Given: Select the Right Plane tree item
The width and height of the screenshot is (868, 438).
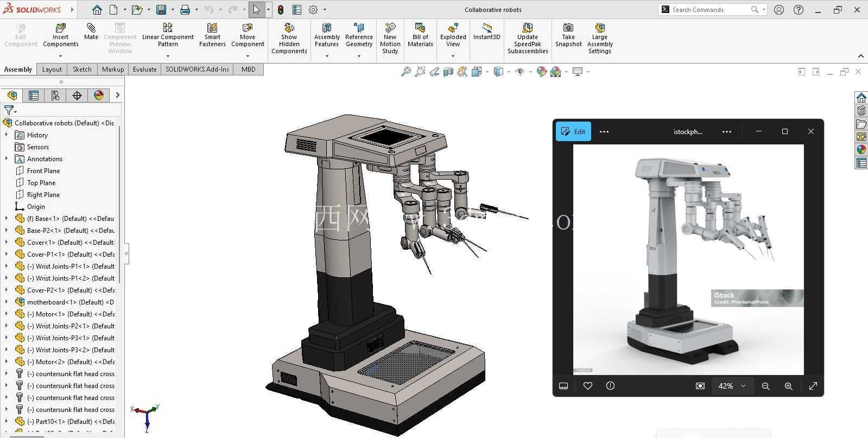Looking at the screenshot, I should click(43, 195).
